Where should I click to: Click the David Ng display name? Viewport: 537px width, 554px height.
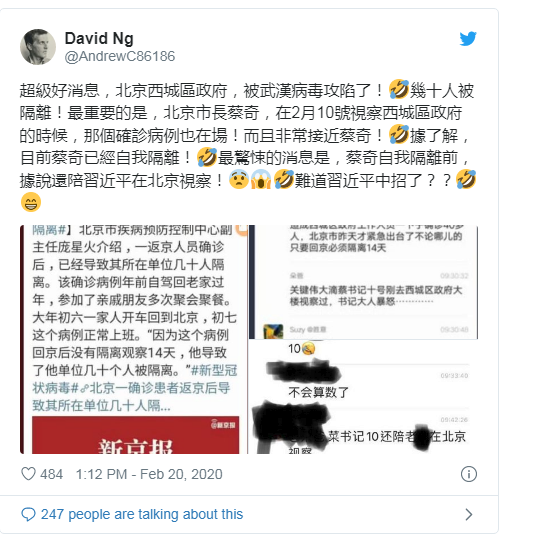[99, 38]
